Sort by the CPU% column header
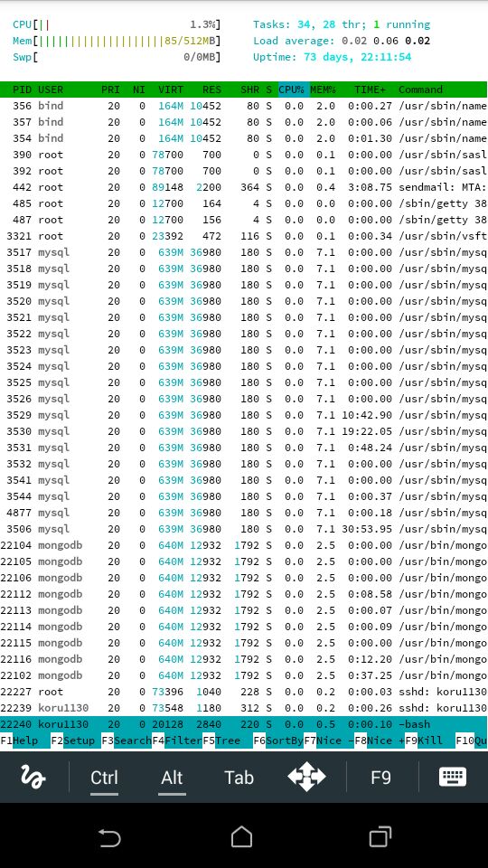The width and height of the screenshot is (488, 868). coord(293,90)
